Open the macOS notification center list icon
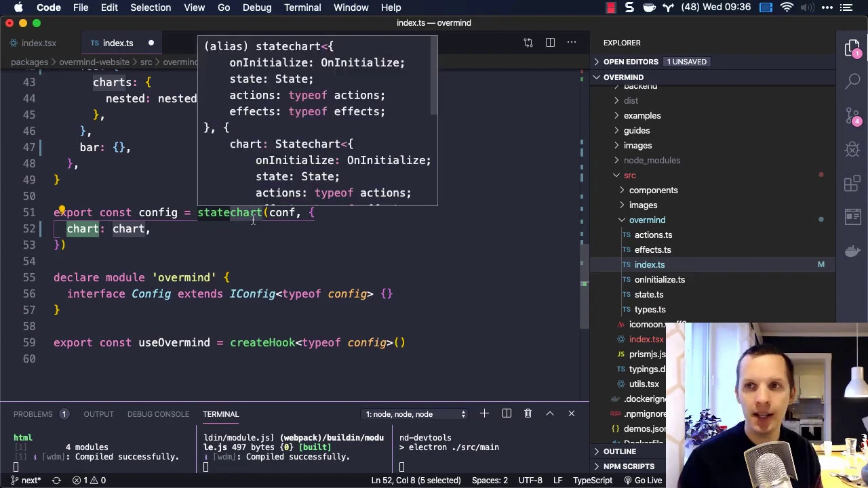 pyautogui.click(x=848, y=7)
